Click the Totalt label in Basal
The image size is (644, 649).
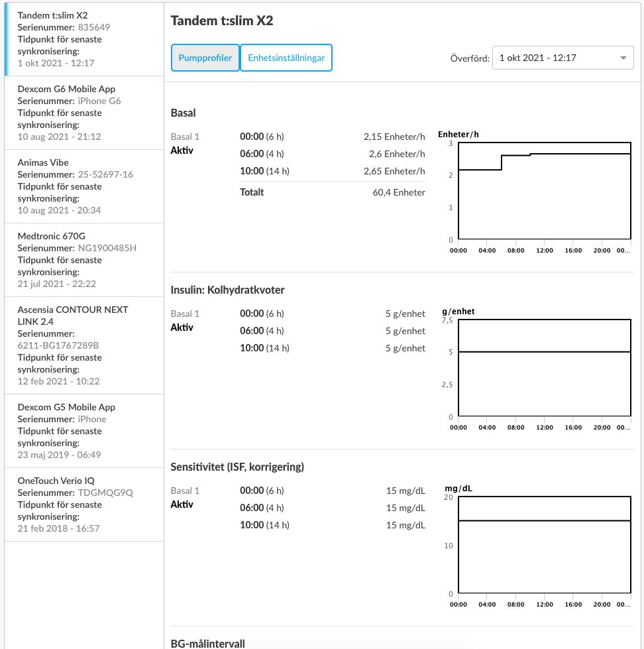252,192
